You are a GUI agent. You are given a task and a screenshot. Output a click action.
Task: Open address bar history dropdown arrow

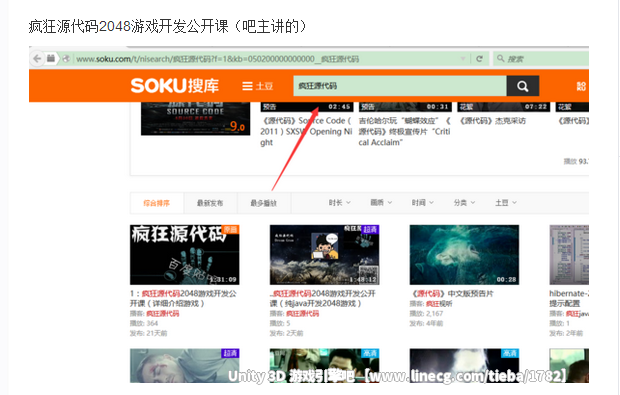(x=463, y=59)
